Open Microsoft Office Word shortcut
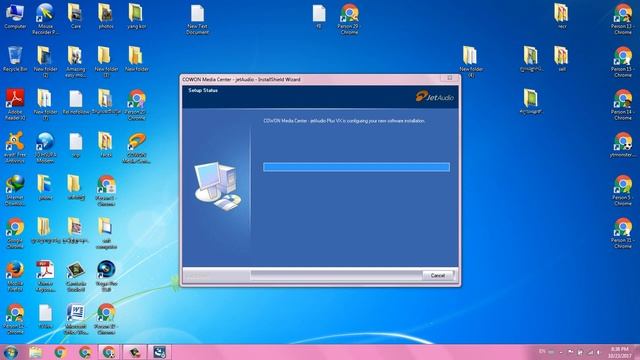Screen dimensions: 640x360 [x=76, y=320]
